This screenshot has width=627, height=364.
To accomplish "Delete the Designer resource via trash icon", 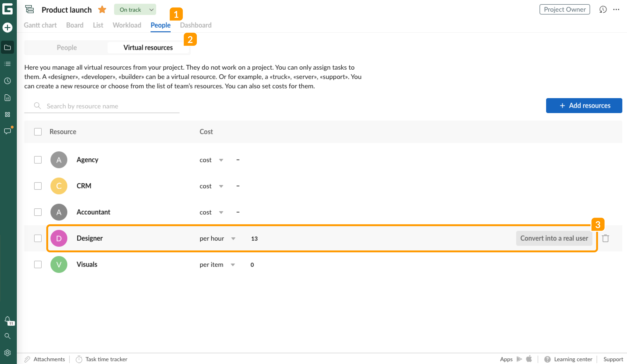I will (x=605, y=238).
